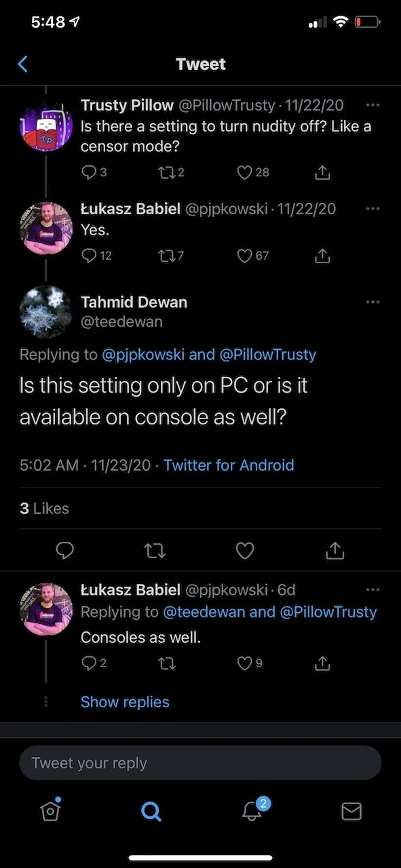Open the Search tab magnifier
The height and width of the screenshot is (868, 401).
(151, 810)
